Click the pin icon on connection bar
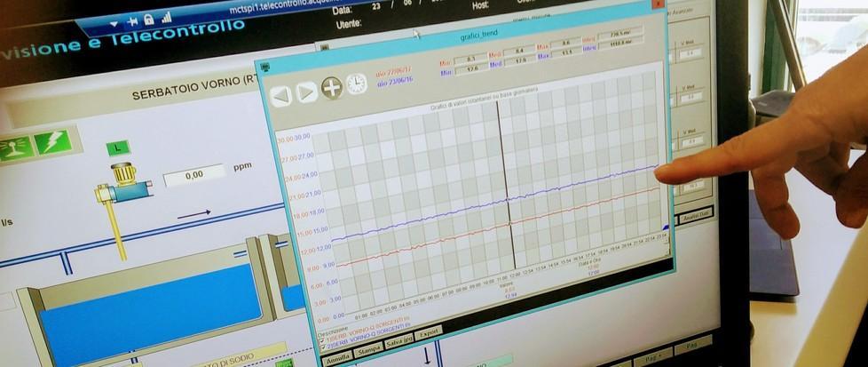The width and height of the screenshot is (868, 367). 131,21
